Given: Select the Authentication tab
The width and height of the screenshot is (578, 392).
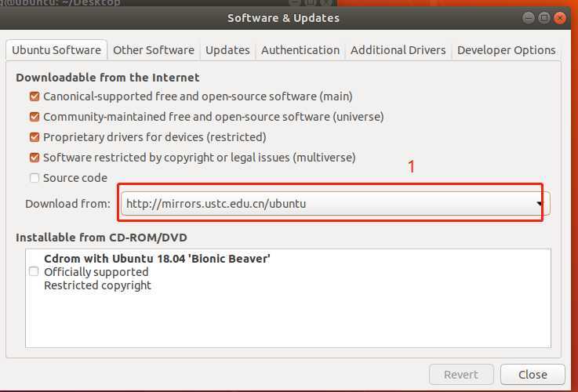Looking at the screenshot, I should (300, 50).
